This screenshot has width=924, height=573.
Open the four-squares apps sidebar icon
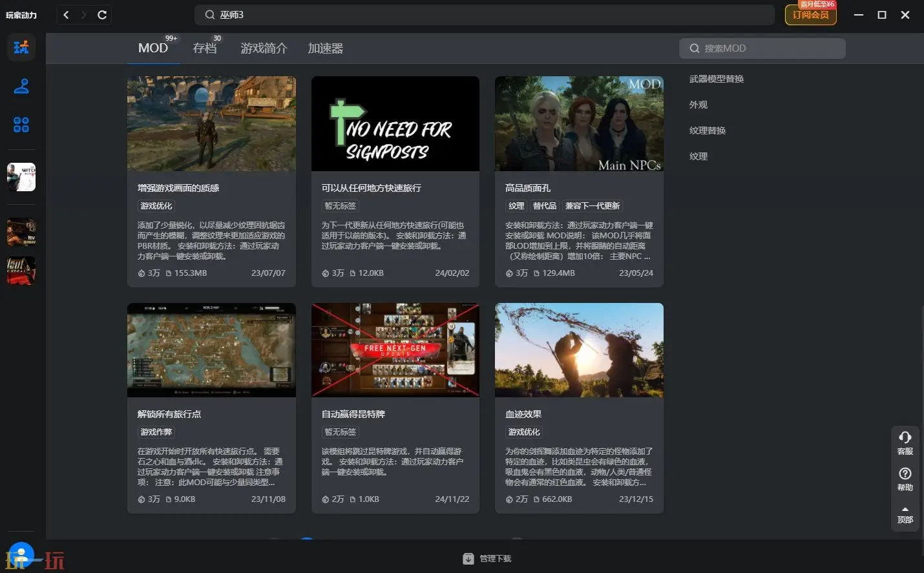coord(21,125)
